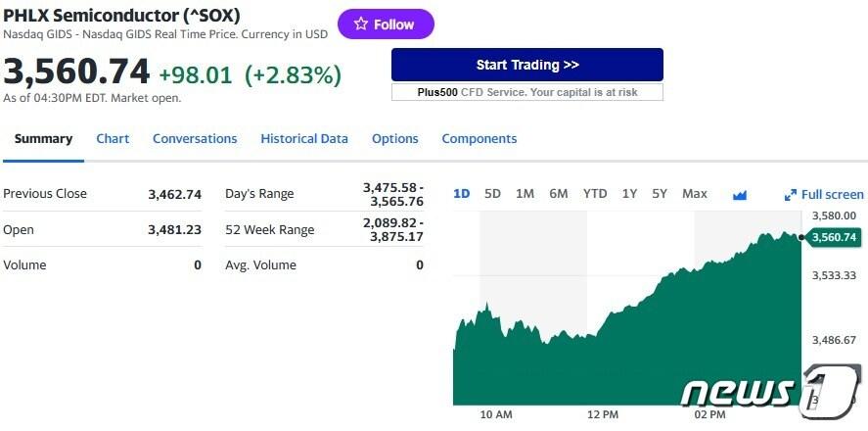The width and height of the screenshot is (868, 431).
Task: Click the star Follow button
Action: click(386, 24)
